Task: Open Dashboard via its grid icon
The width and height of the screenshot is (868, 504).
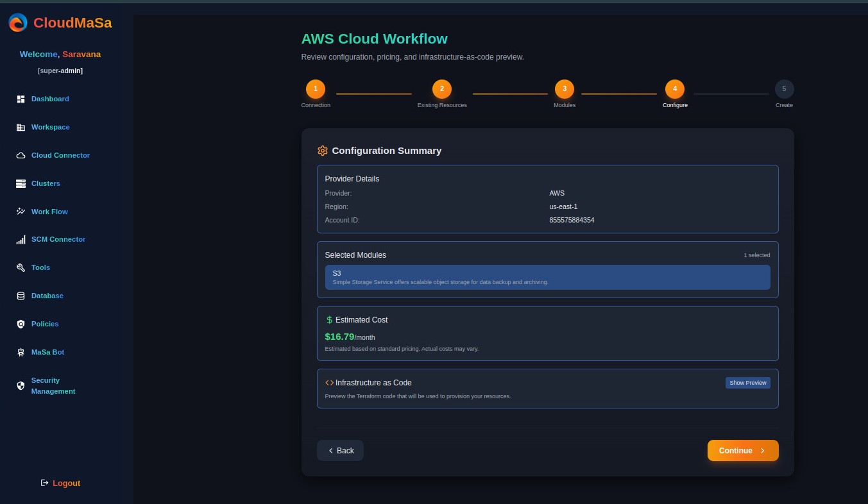Action: pos(21,99)
